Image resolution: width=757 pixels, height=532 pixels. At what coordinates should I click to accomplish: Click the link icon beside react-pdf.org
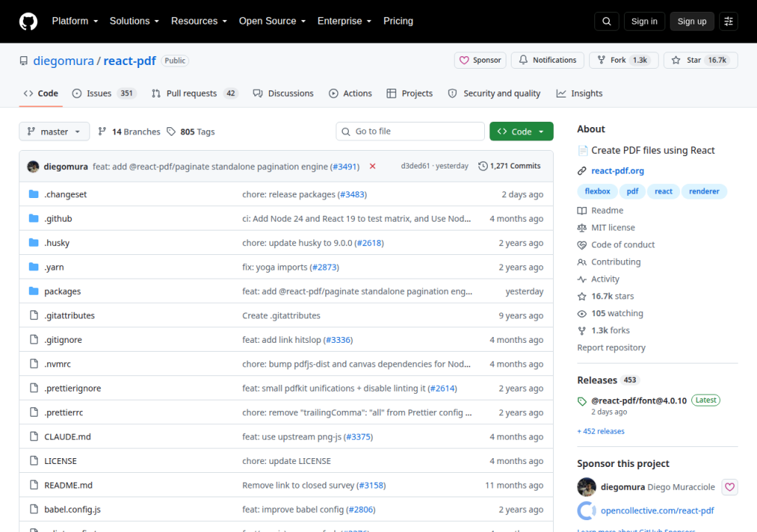click(x=583, y=171)
